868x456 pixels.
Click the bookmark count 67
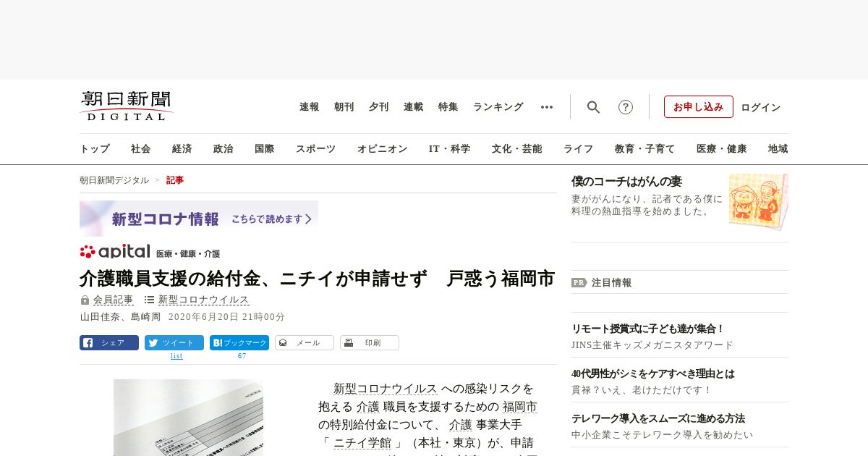pos(242,356)
